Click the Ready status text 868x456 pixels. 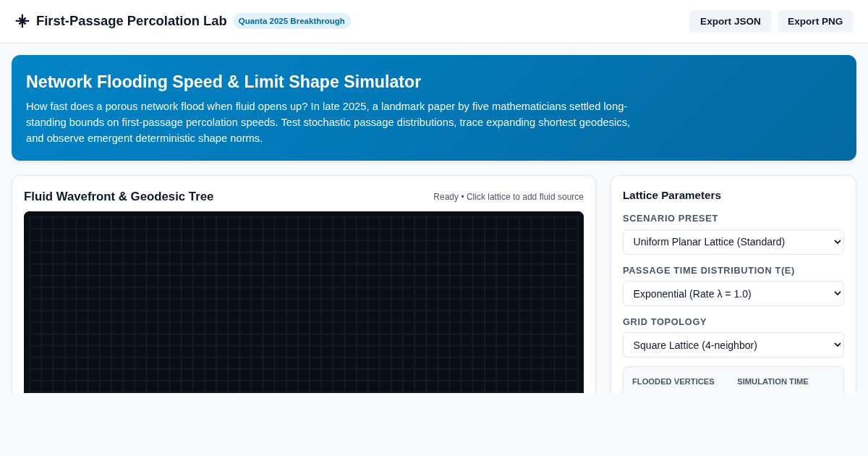click(509, 197)
